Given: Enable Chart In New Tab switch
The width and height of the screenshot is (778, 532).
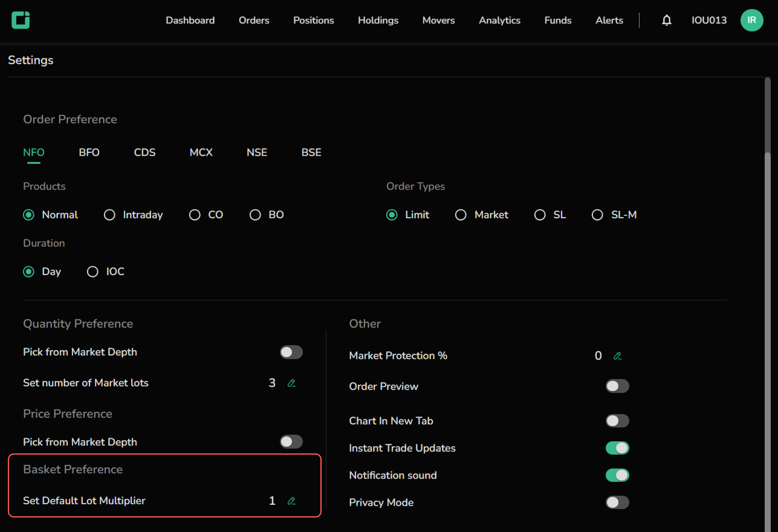Looking at the screenshot, I should [617, 420].
